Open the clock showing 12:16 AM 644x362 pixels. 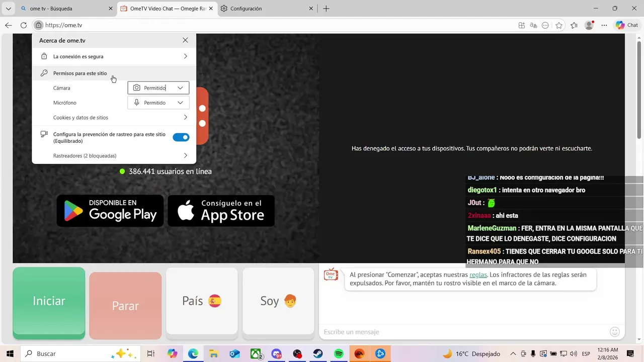click(609, 354)
